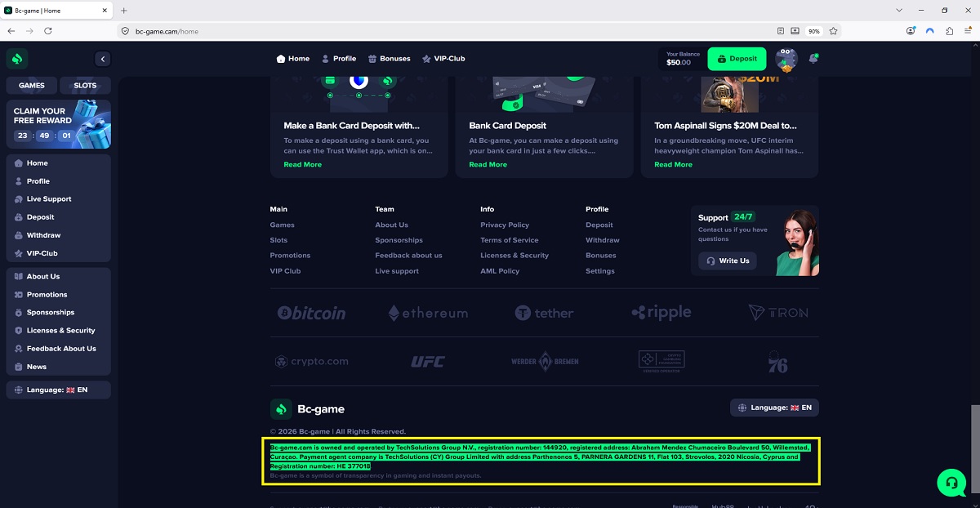Click the Claim Your Free Reward banner
Screen dimensions: 980x508
click(x=59, y=124)
